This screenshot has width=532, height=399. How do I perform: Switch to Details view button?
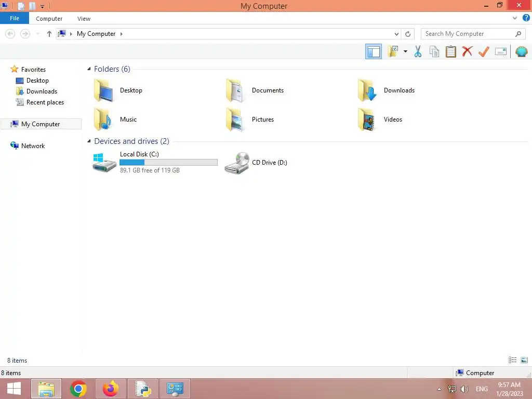[512, 360]
